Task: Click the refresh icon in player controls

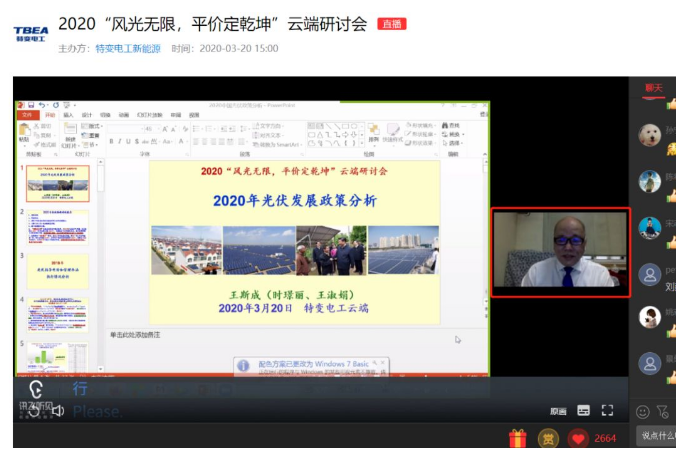Action: (x=35, y=411)
